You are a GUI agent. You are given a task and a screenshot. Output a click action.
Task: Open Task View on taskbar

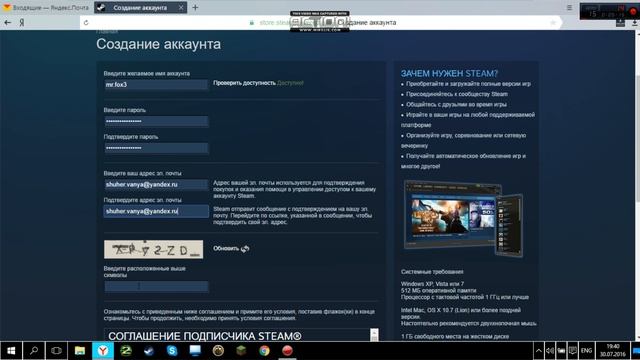56,351
